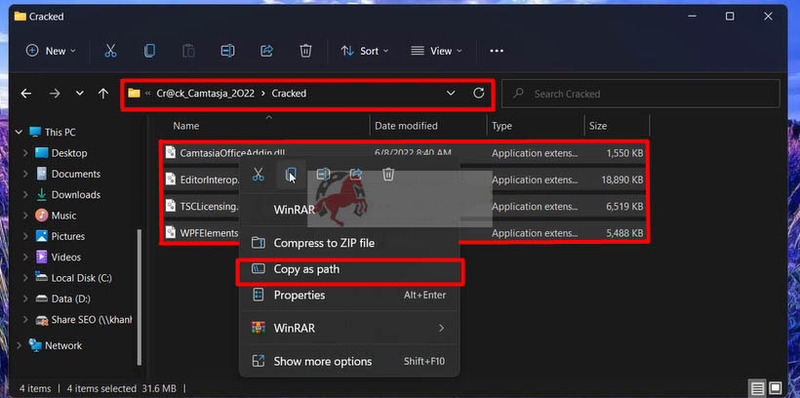Click the CamtasiaOfficeAddin.dll file icon
Screen dimensions: 800x398
(170, 153)
